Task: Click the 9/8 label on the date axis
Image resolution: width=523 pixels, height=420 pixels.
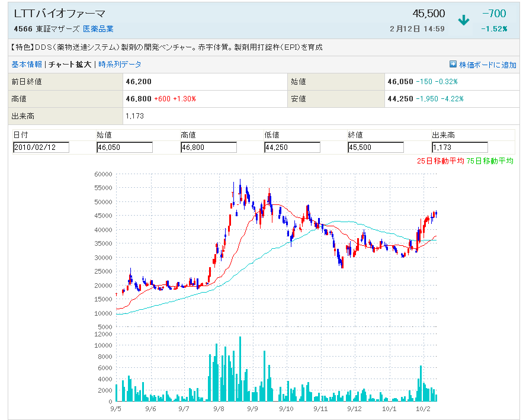Action: click(x=219, y=409)
